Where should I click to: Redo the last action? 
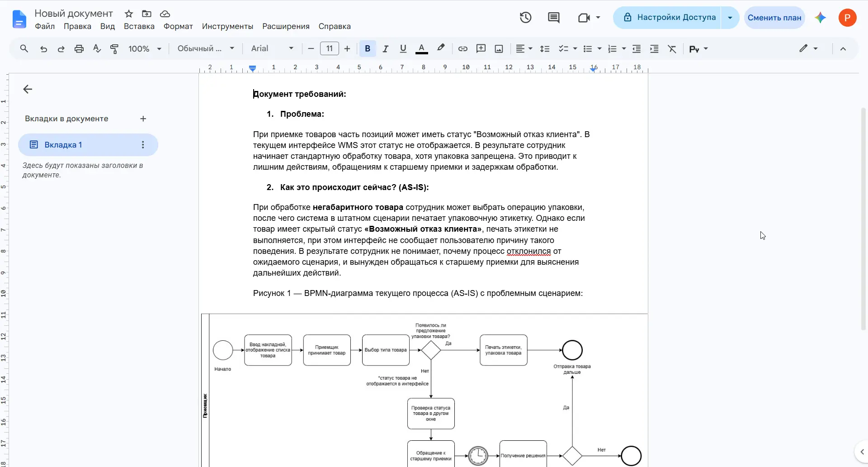tap(61, 48)
